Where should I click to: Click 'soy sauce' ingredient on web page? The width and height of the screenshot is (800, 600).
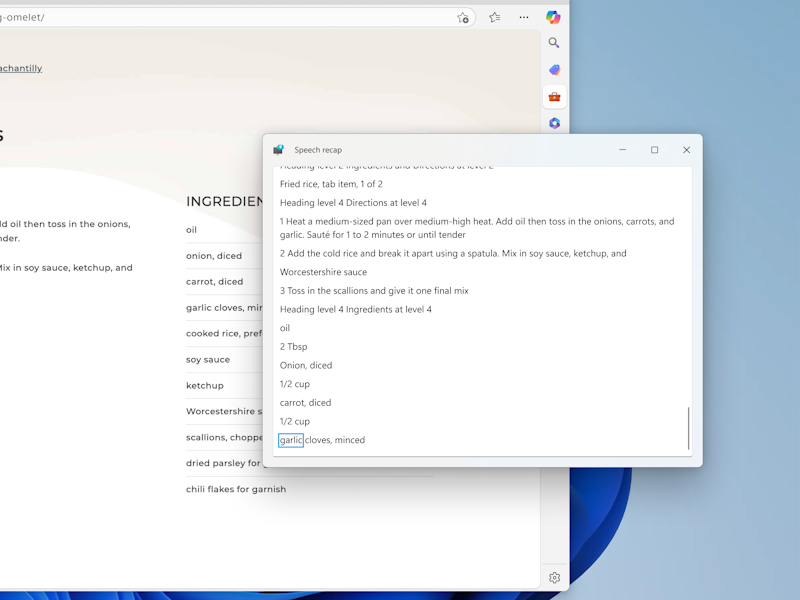pos(208,360)
